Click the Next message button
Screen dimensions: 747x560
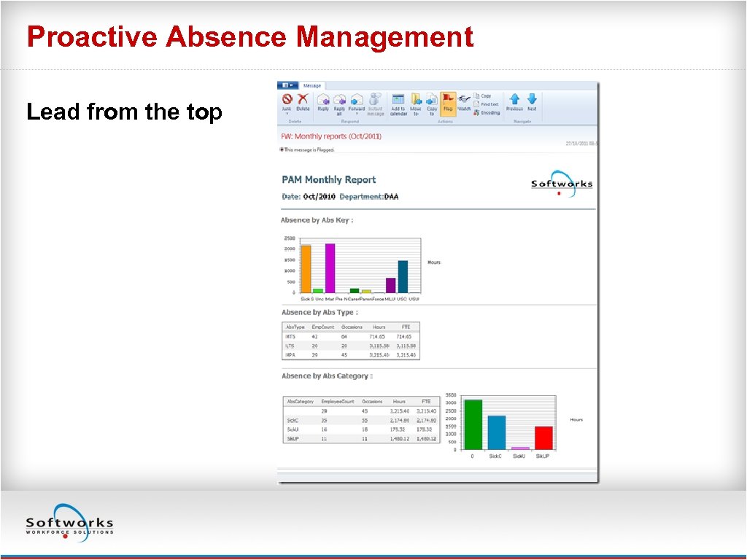click(532, 101)
